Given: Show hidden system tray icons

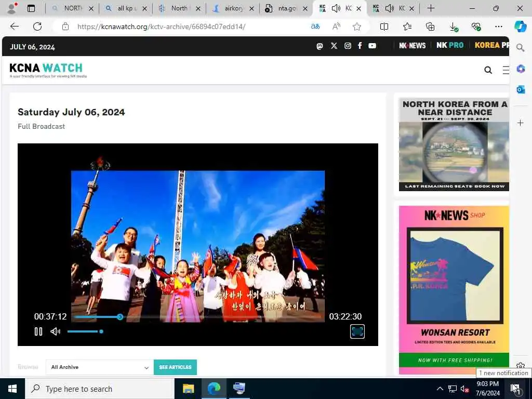Looking at the screenshot, I should tap(440, 389).
